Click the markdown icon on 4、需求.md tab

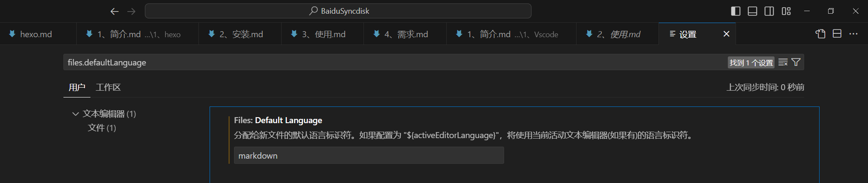coord(376,34)
